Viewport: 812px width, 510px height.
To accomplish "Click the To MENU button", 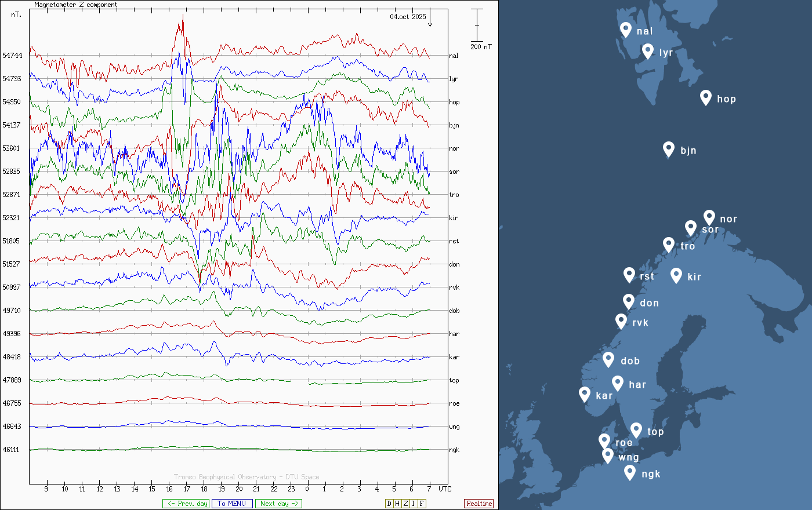I will (x=232, y=504).
